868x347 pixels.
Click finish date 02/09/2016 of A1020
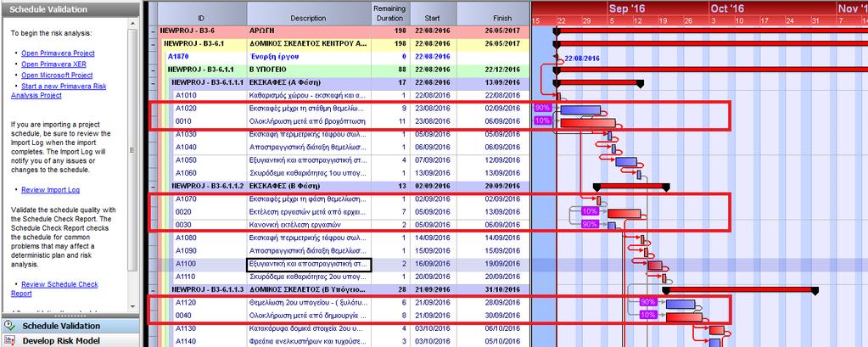point(502,109)
